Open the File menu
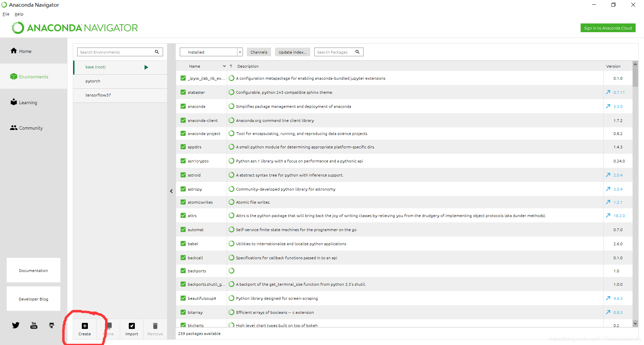Image resolution: width=644 pixels, height=345 pixels. pos(6,14)
